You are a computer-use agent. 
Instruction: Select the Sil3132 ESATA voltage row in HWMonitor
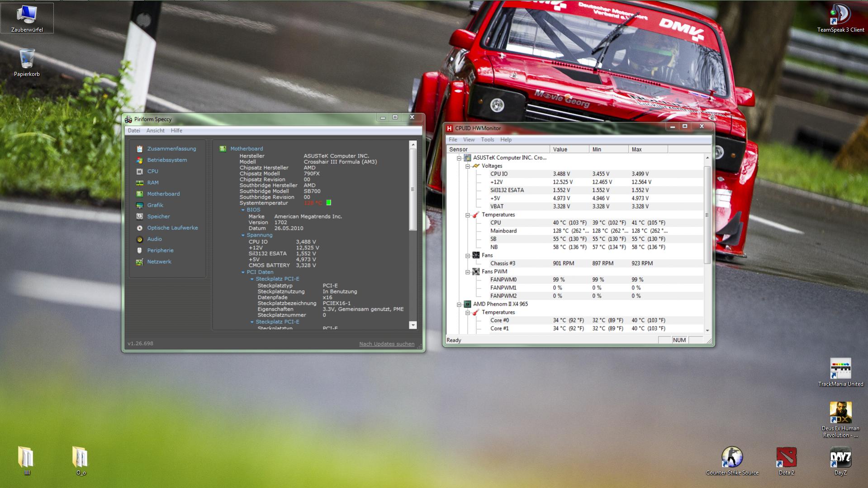[575, 190]
